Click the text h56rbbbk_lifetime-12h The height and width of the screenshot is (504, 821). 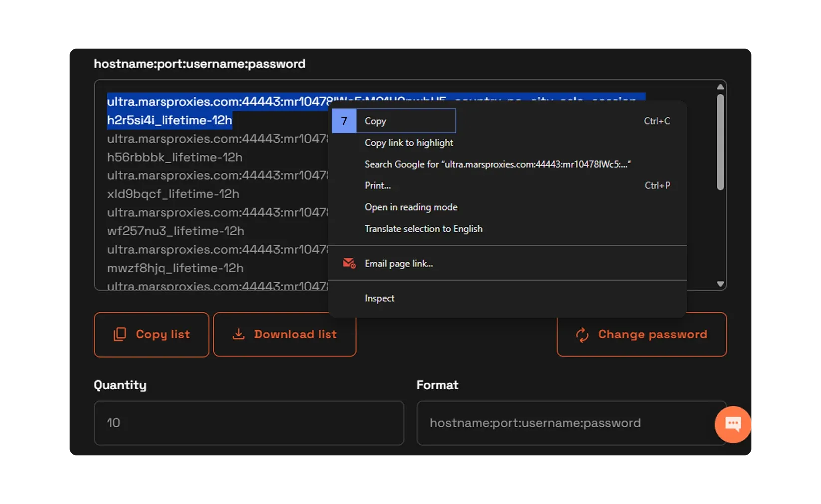(x=174, y=157)
